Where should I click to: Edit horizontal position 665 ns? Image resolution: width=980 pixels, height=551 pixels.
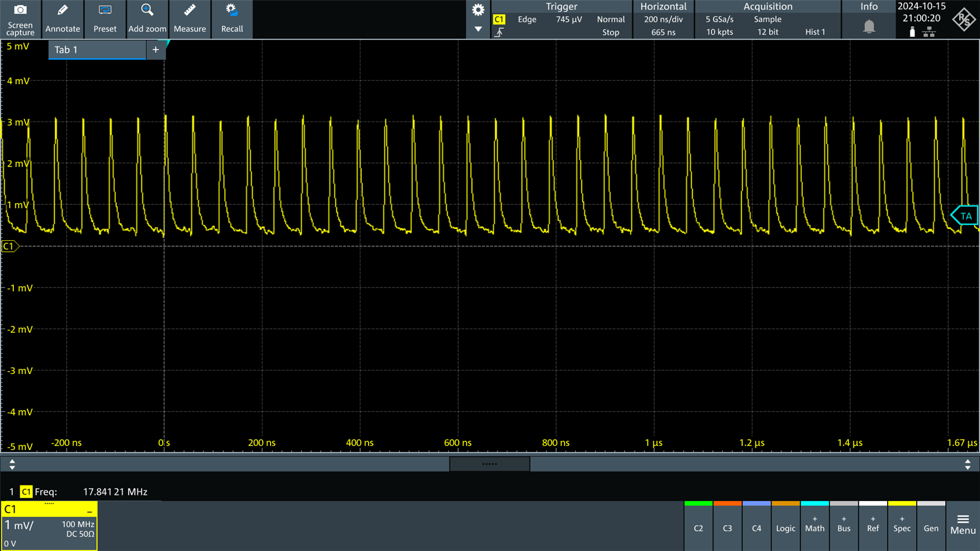click(663, 33)
